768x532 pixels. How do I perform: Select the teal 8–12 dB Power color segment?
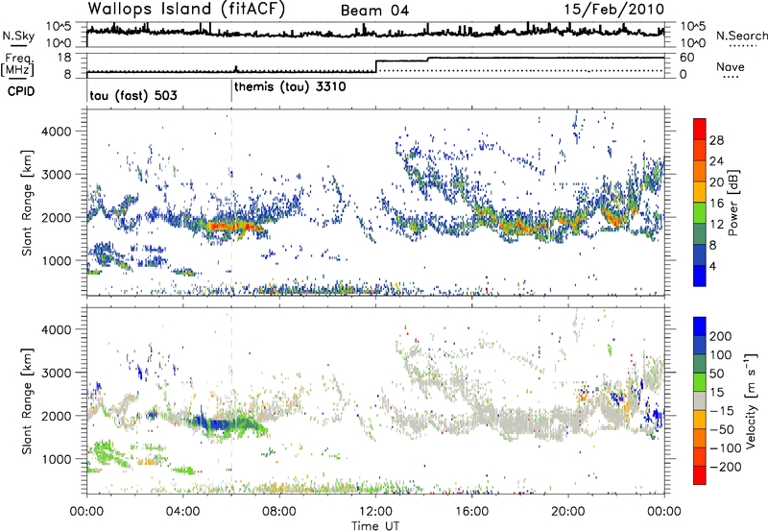(x=700, y=234)
